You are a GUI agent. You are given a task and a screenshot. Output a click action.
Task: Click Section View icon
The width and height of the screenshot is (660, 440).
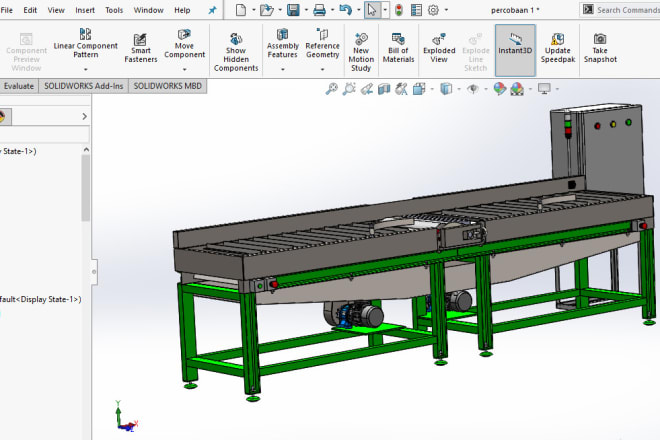point(384,89)
